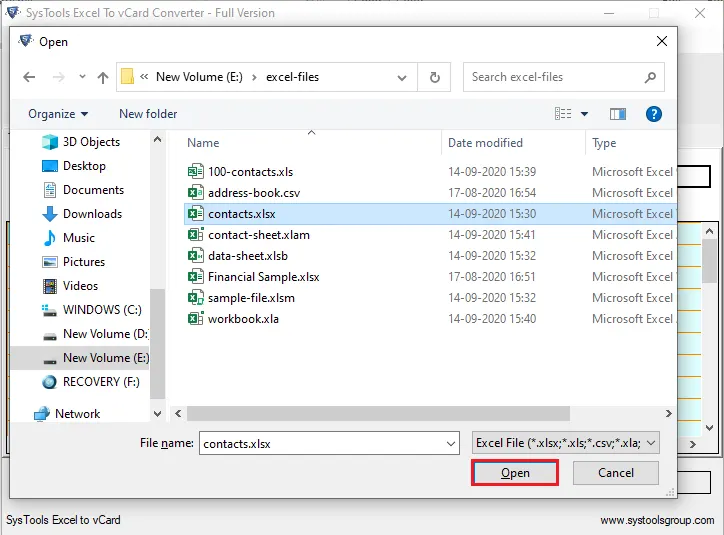Click the file list scroll left arrow
Screen dimensions: 724x535
pyautogui.click(x=178, y=414)
